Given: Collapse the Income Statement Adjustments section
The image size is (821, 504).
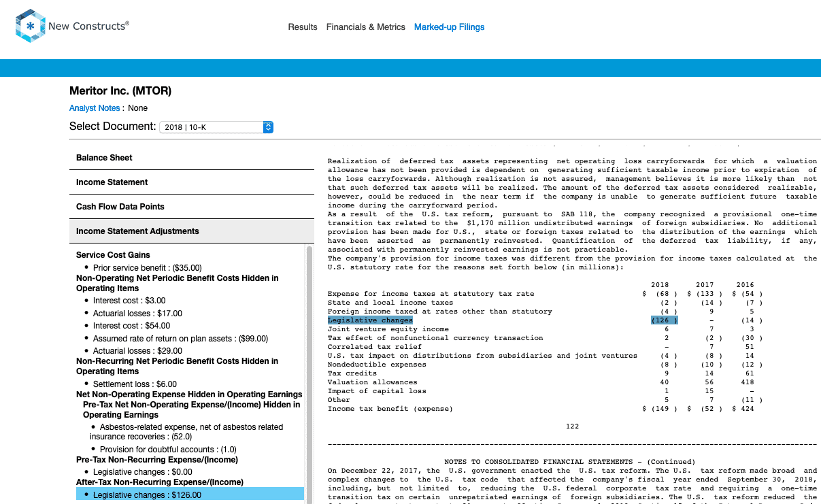Looking at the screenshot, I should click(192, 231).
